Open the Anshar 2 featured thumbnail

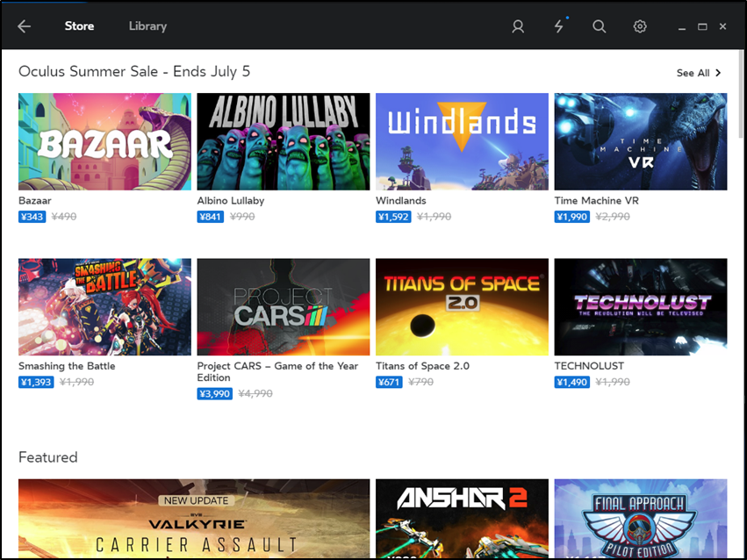(462, 518)
